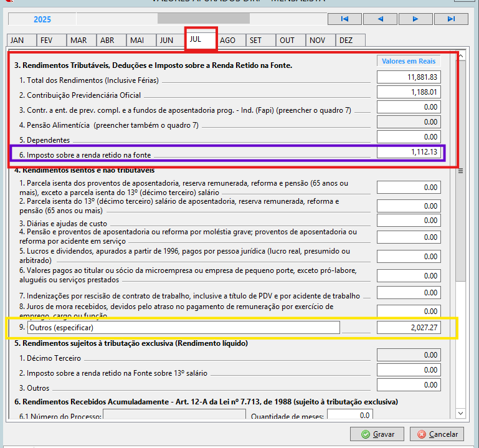Open the SET month tab

261,40
